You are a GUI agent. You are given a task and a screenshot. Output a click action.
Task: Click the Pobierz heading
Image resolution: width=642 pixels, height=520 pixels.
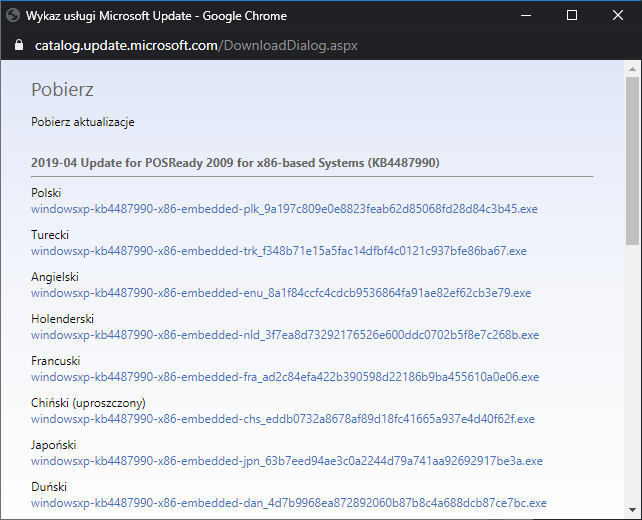(62, 90)
